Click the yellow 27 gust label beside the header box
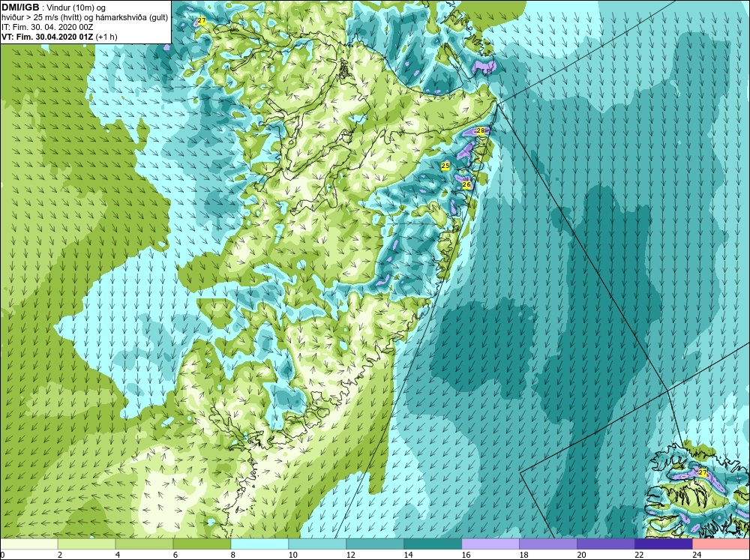Screen dimensions: 750x560 tap(201, 21)
